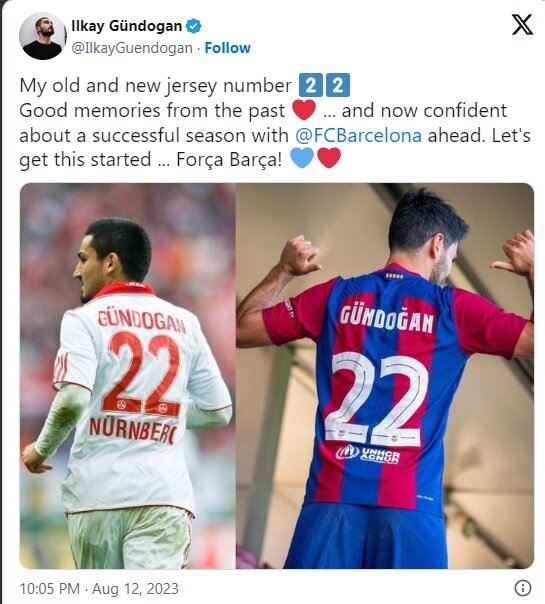Click Ilkay Gündogan's profile avatar
This screenshot has height=604, width=545.
coord(42,36)
